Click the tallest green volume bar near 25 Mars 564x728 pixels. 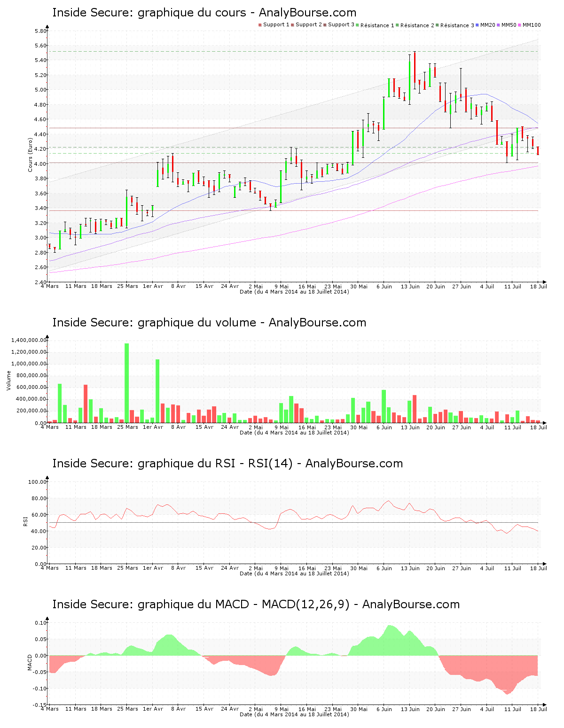pyautogui.click(x=127, y=383)
